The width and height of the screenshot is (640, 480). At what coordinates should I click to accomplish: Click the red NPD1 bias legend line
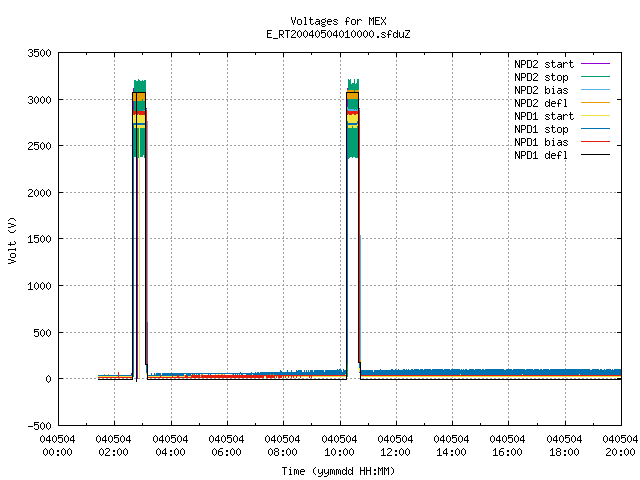596,142
